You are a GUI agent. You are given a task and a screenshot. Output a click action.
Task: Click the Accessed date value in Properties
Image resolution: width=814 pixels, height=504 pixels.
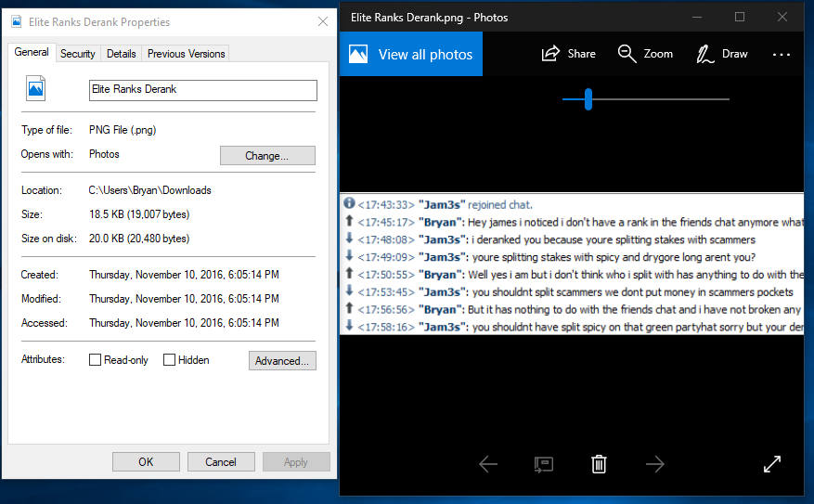(184, 323)
